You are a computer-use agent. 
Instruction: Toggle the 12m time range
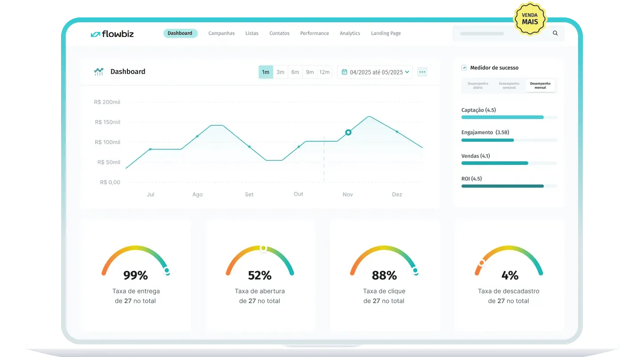tap(325, 72)
